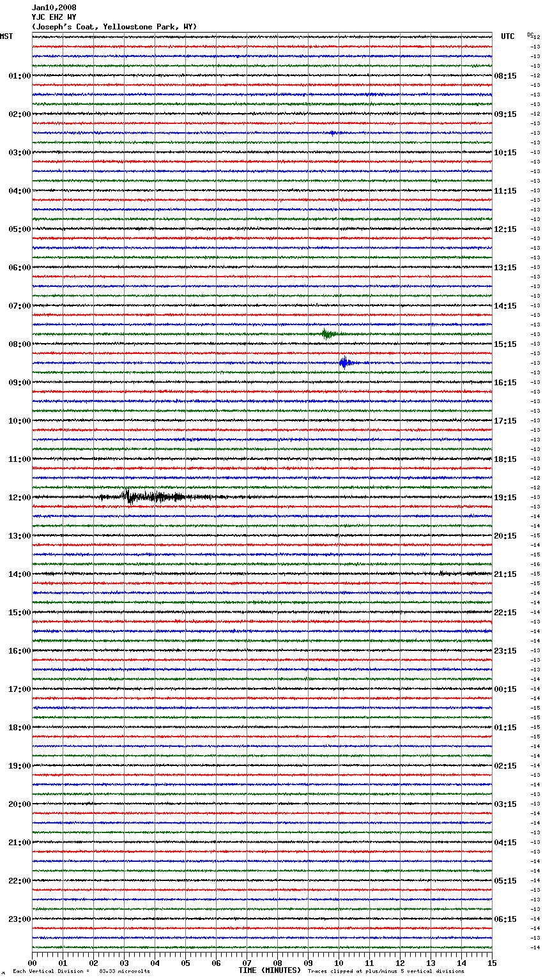Click minute 08 on the time axis
Image resolution: width=543 pixels, height=980 pixels.
point(277,963)
